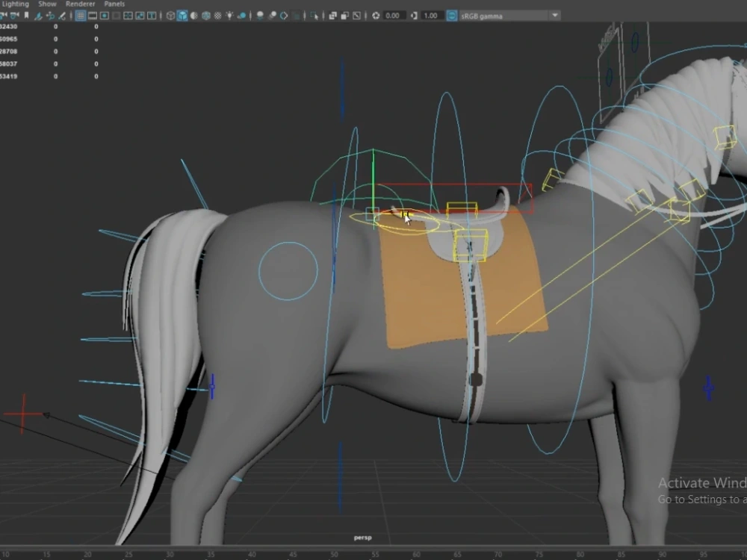Screen dimensions: 747x560
Task: Enable use all lights bulb icon
Action: tap(229, 16)
